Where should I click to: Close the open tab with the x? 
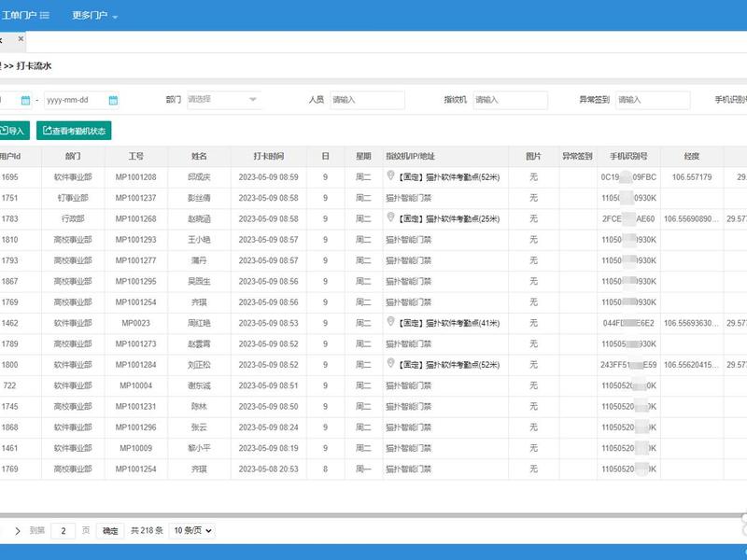pyautogui.click(x=21, y=38)
